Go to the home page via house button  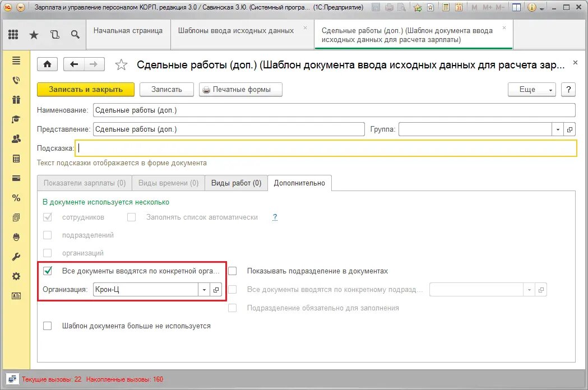(x=47, y=64)
